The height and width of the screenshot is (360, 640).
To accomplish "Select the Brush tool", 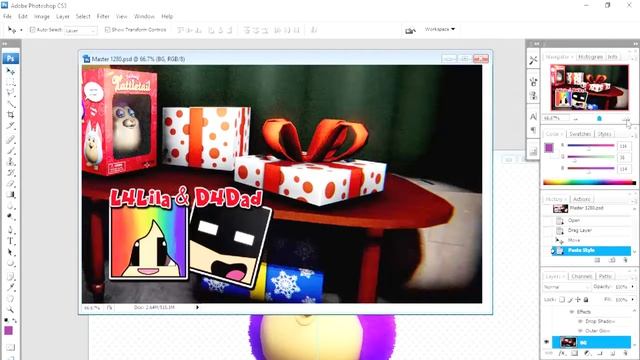I will [10, 151].
